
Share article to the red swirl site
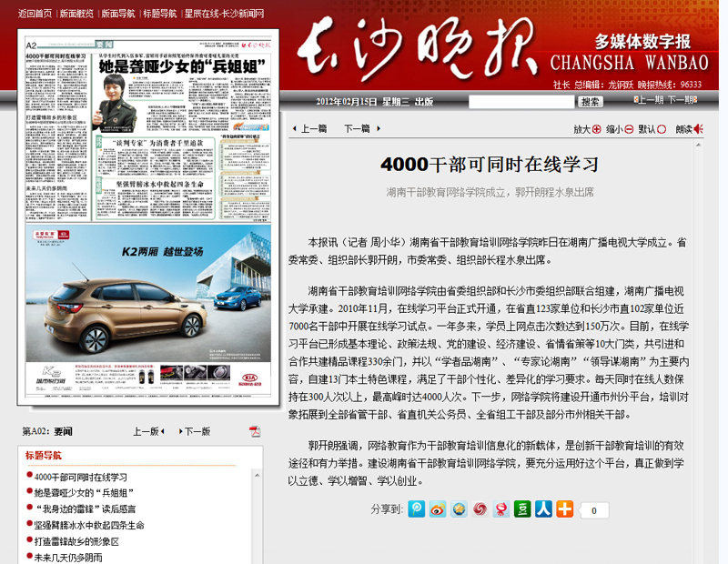[x=480, y=509]
